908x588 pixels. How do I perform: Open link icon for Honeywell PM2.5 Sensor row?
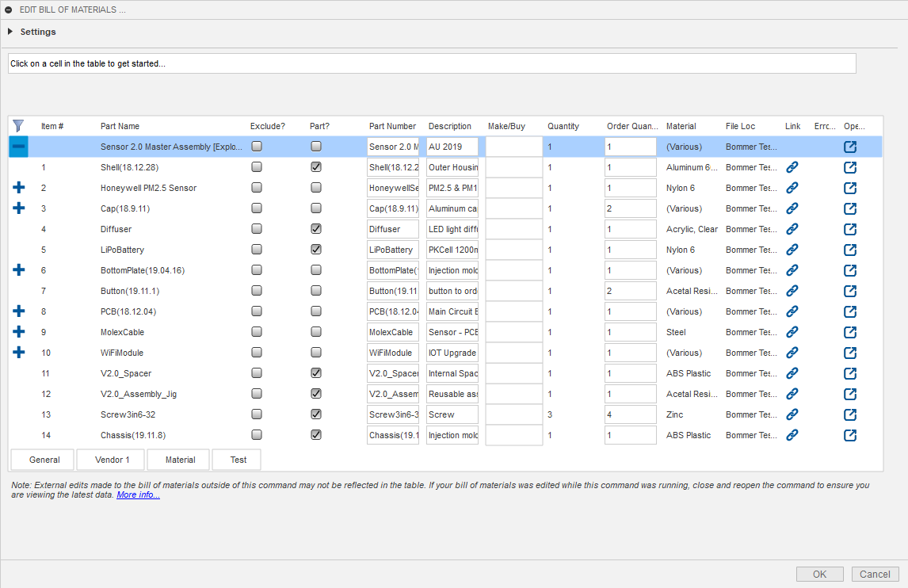[792, 188]
